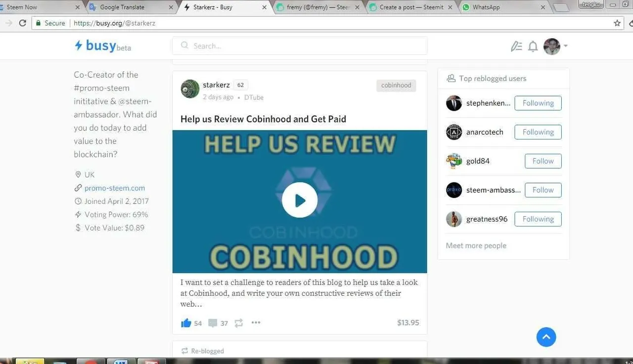Open gold84 profile name
Image resolution: width=633 pixels, height=364 pixels.
coord(478,161)
